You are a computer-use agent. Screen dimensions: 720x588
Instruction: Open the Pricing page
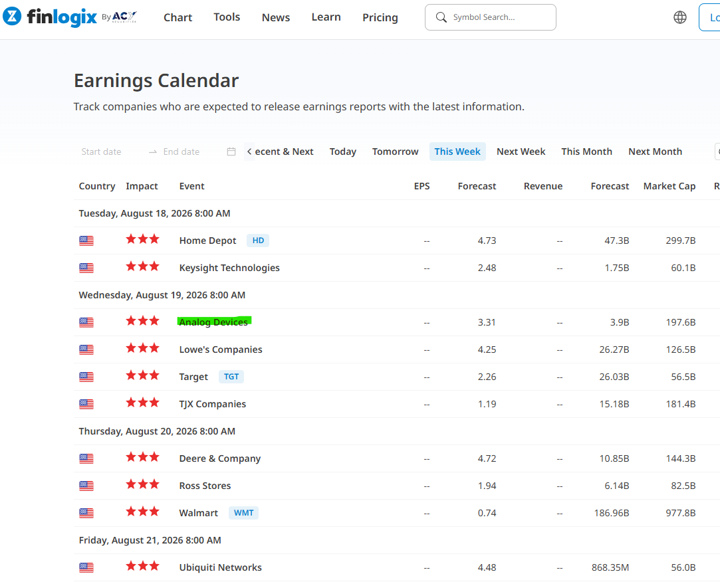click(x=380, y=17)
